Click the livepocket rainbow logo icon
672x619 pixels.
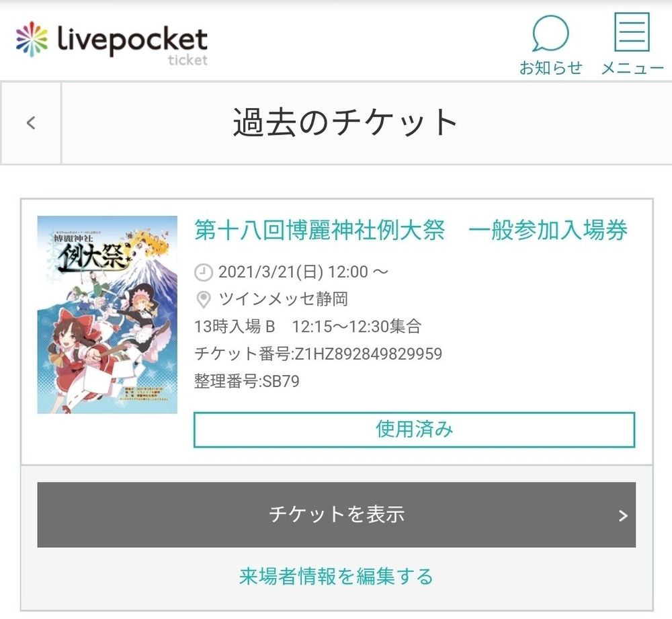(32, 39)
